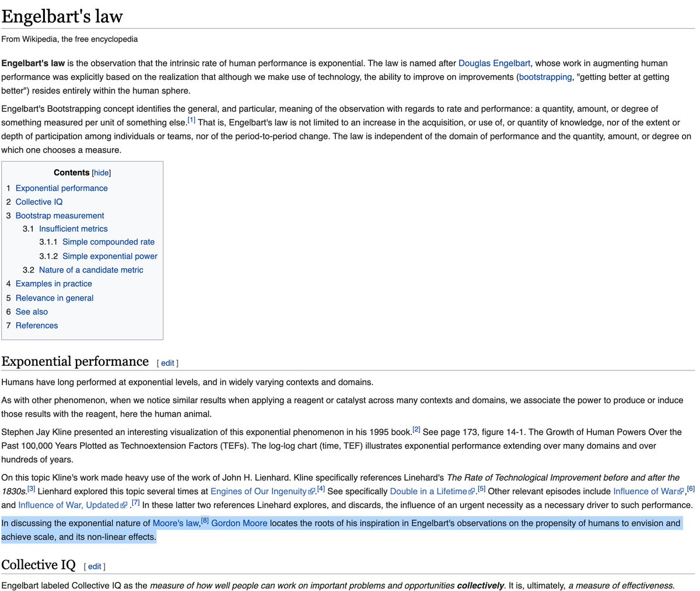Viewport: 700px width, 591px height.
Task: Open citation reference [6]
Action: click(691, 489)
